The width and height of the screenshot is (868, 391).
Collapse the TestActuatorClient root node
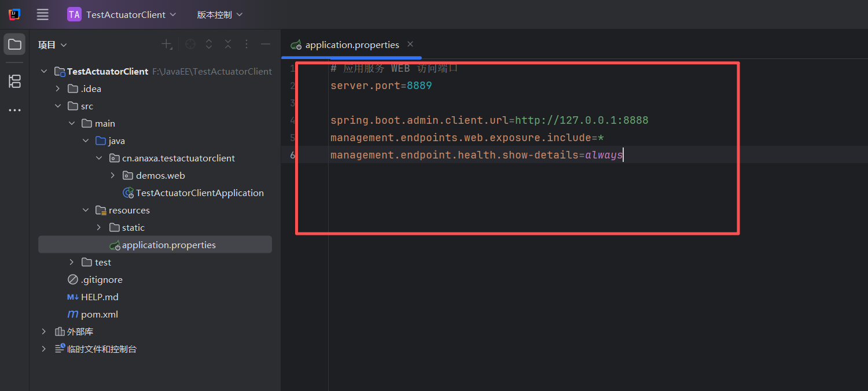tap(44, 71)
